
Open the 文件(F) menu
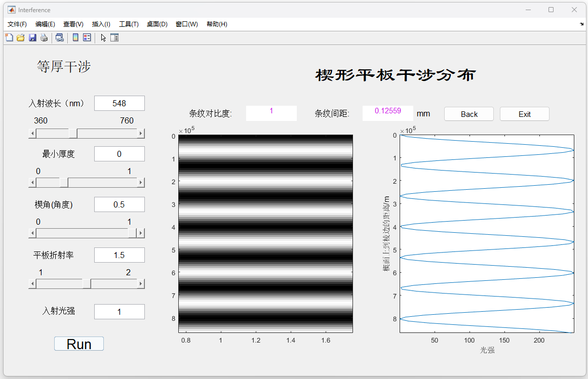[17, 24]
